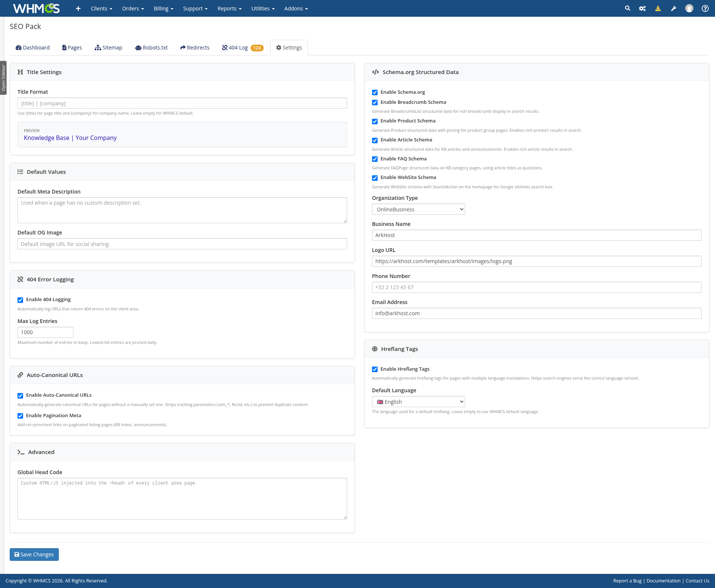The height and width of the screenshot is (588, 715).
Task: Uncheck Enable FAQ Schema
Action: click(375, 159)
